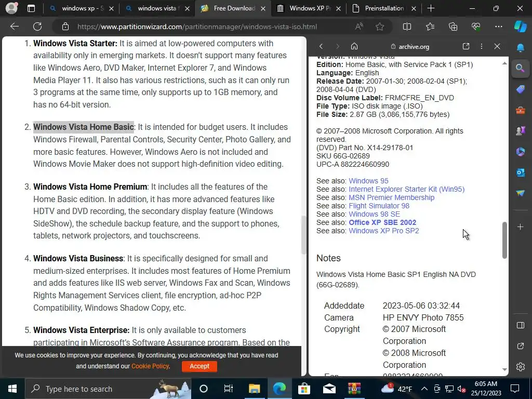The height and width of the screenshot is (399, 532).
Task: Open the tab actions menu icon
Action: coord(31,8)
